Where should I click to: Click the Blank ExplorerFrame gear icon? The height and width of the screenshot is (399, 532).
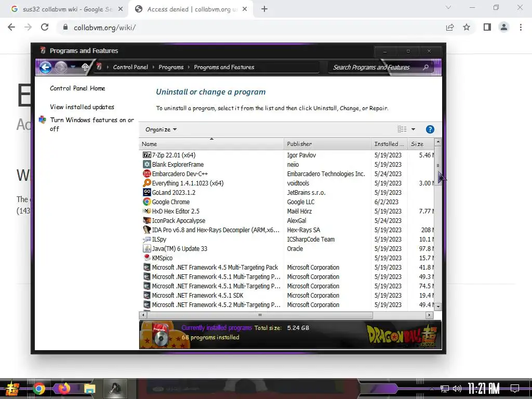(147, 165)
